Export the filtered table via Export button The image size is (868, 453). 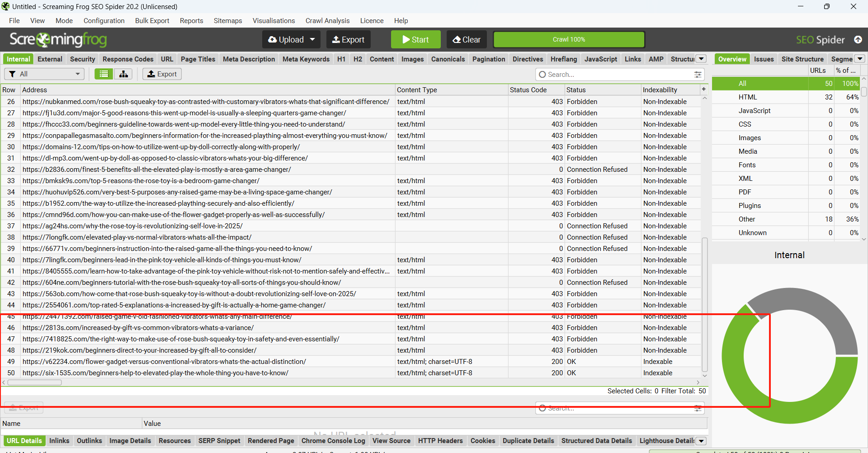[x=162, y=74]
